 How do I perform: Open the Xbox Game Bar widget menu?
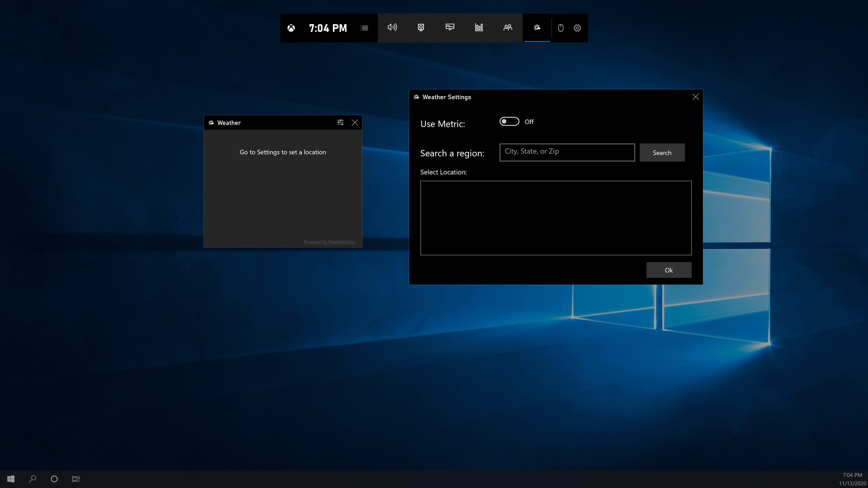point(364,28)
